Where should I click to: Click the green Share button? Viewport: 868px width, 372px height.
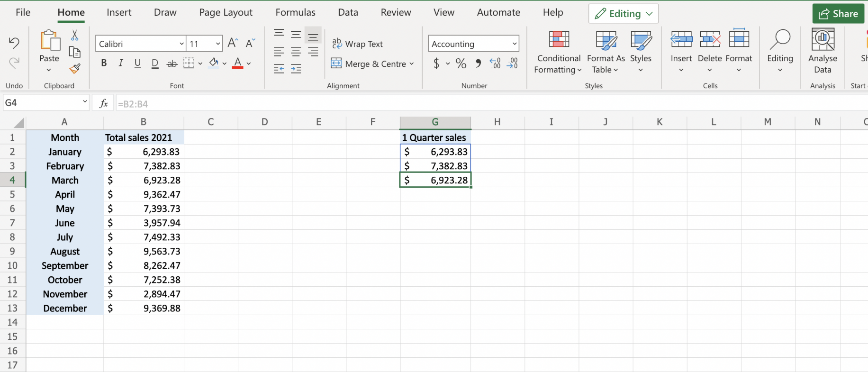point(838,14)
